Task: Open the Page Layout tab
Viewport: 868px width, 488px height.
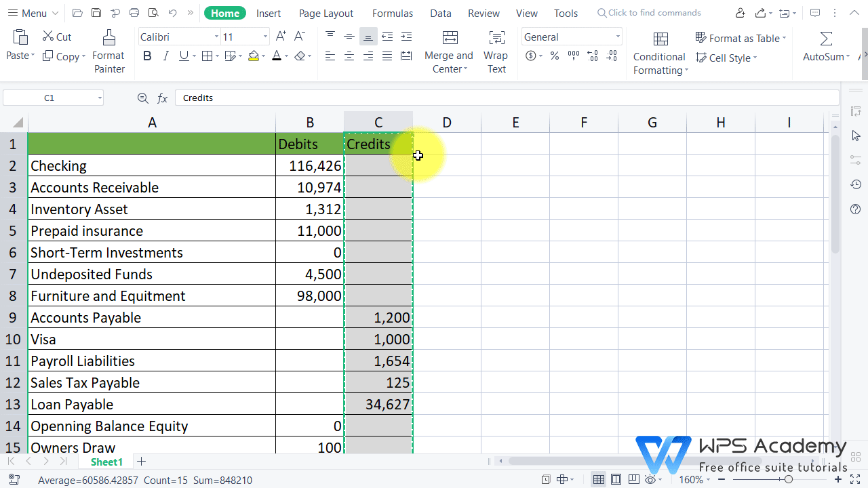Action: (326, 13)
